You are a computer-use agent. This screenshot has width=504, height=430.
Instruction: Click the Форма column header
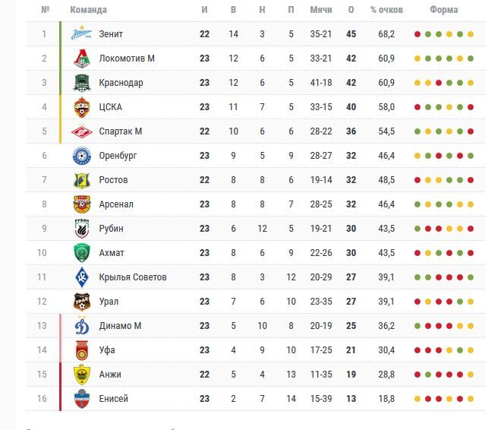pyautogui.click(x=444, y=10)
